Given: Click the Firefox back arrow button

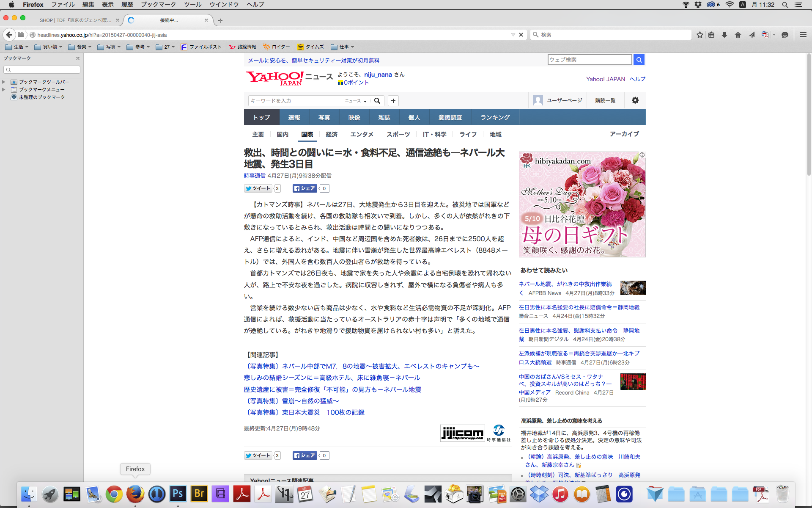Looking at the screenshot, I should (x=9, y=35).
